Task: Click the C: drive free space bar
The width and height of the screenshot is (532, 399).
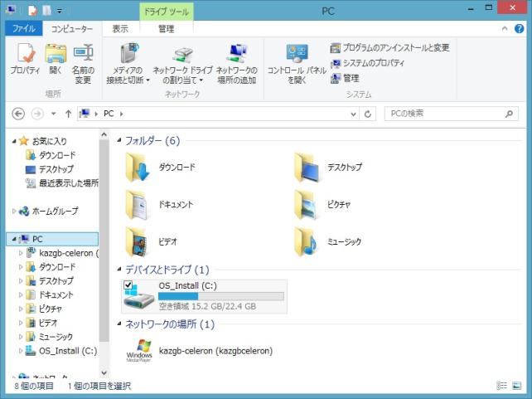Action: click(x=221, y=296)
